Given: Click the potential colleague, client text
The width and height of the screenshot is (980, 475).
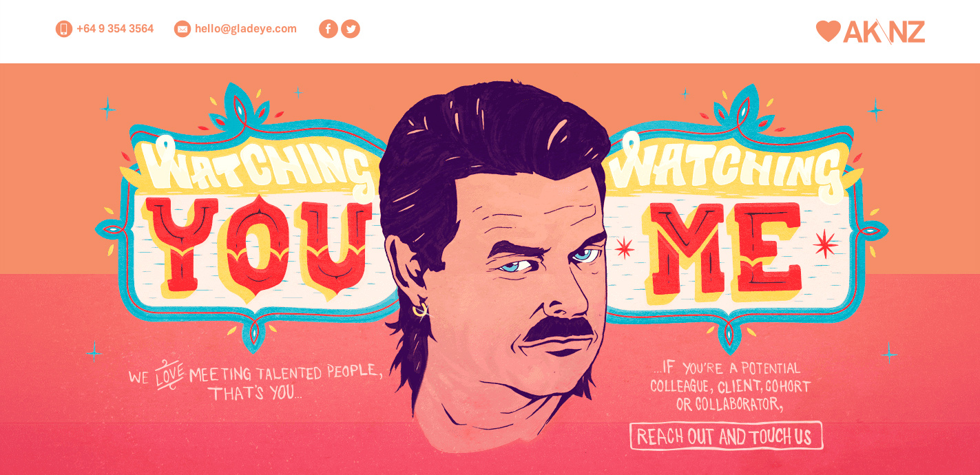Looking at the screenshot, I should tap(730, 386).
